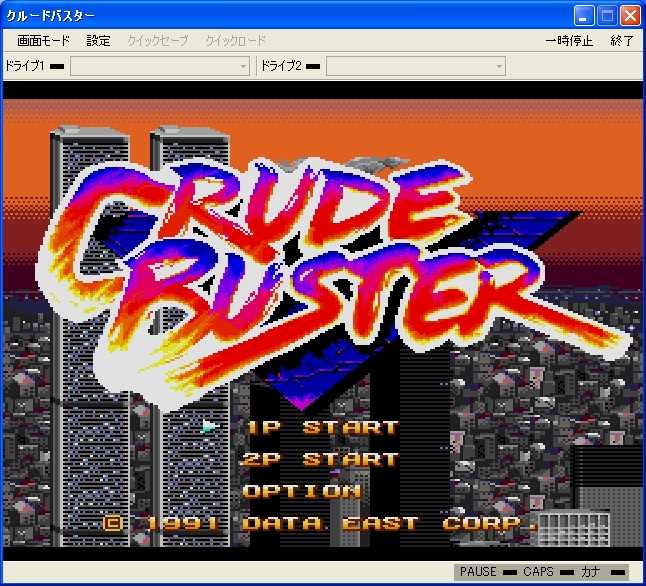The image size is (646, 586).
Task: Select 1P START on title screen
Action: (x=323, y=427)
